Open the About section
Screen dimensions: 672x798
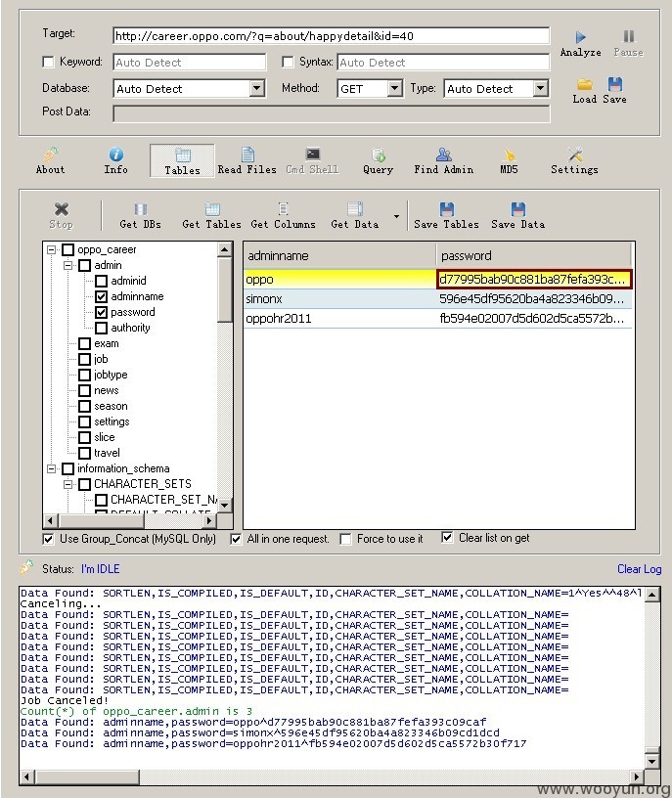(51, 161)
